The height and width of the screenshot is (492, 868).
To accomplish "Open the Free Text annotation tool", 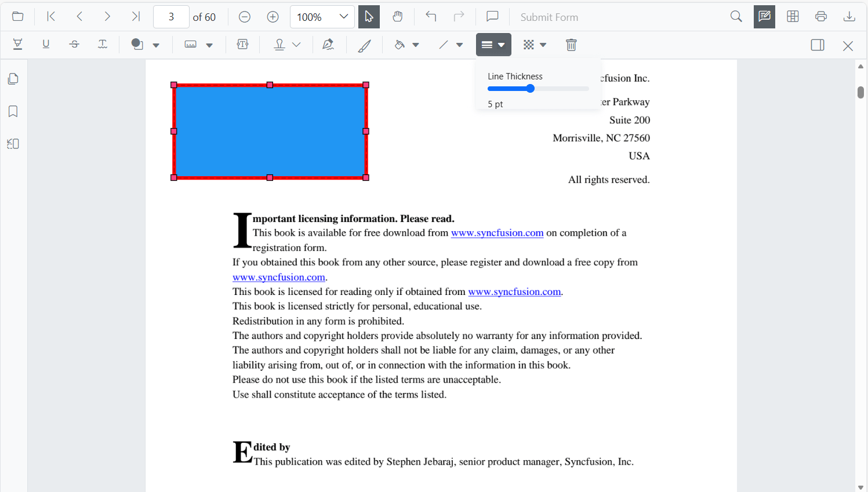I will click(242, 44).
